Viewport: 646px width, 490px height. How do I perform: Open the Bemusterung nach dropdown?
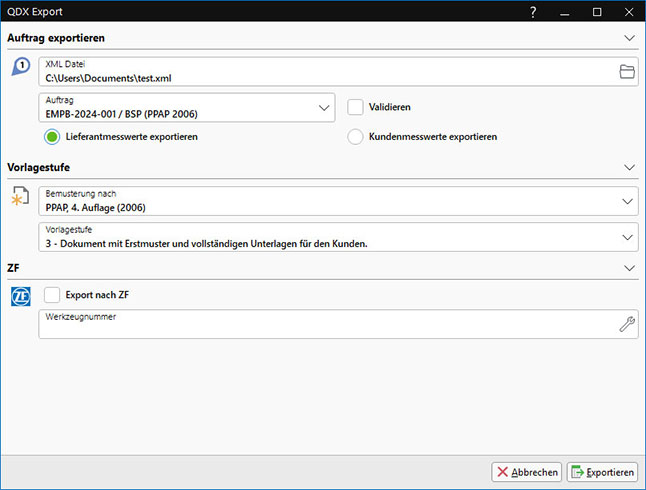tap(627, 201)
